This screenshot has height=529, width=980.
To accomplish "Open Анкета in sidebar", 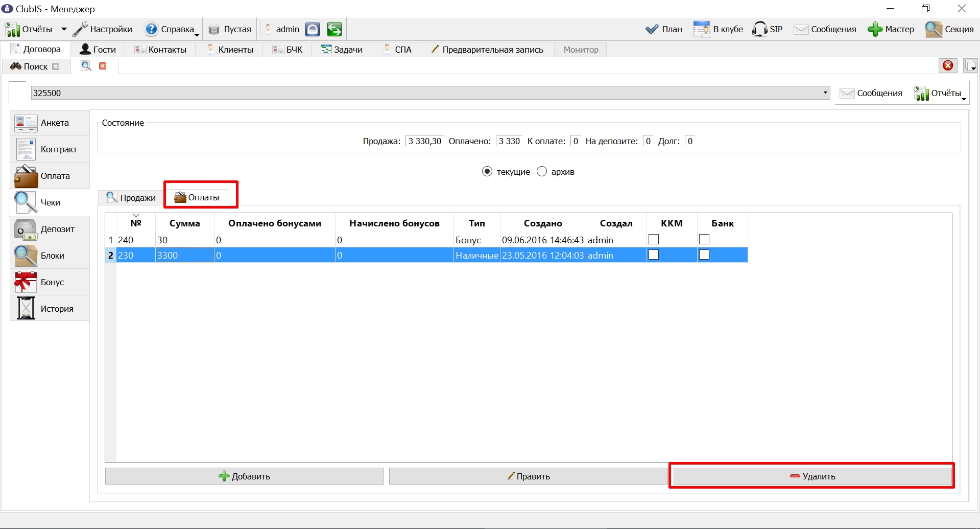I will pyautogui.click(x=50, y=123).
